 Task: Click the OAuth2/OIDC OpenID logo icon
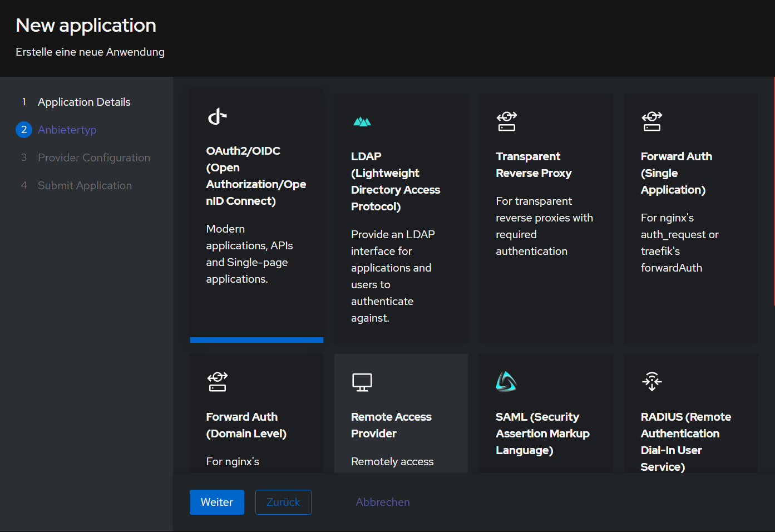pyautogui.click(x=218, y=116)
